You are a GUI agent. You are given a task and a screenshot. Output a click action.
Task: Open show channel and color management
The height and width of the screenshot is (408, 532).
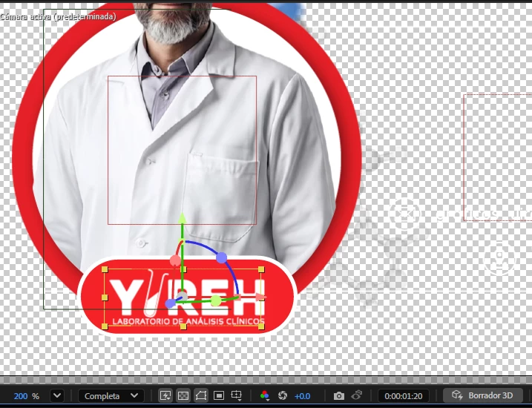pos(264,395)
